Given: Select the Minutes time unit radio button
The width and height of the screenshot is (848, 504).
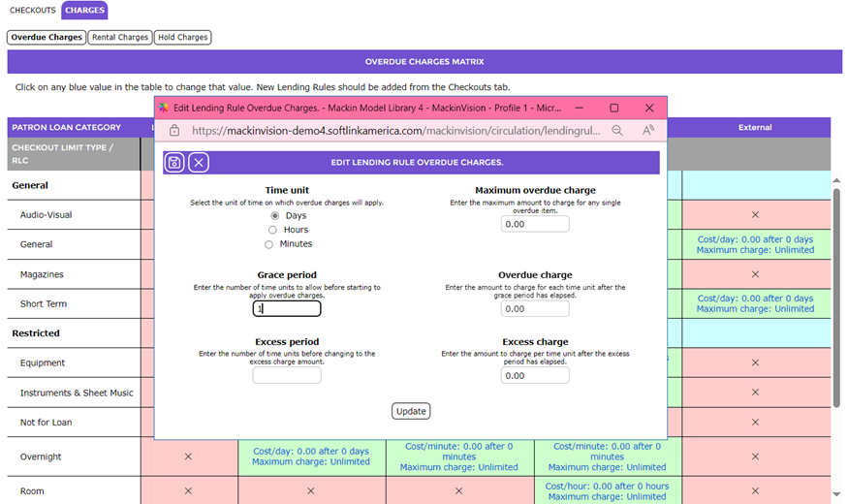Looking at the screenshot, I should click(268, 244).
